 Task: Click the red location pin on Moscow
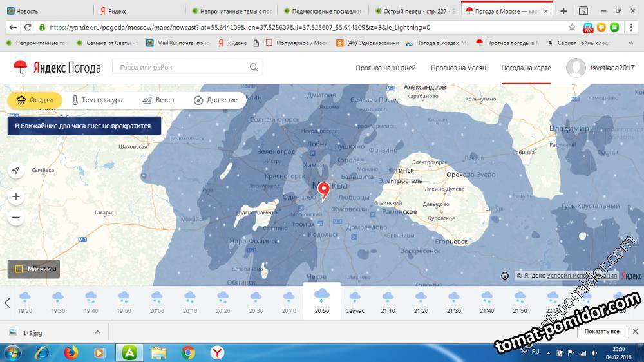324,191
